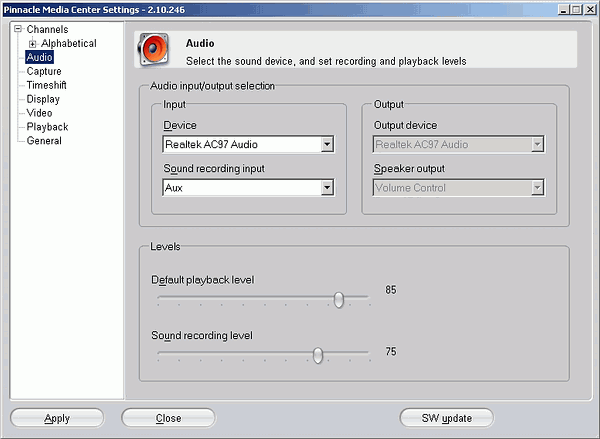Click the Sound recording level label

[202, 335]
